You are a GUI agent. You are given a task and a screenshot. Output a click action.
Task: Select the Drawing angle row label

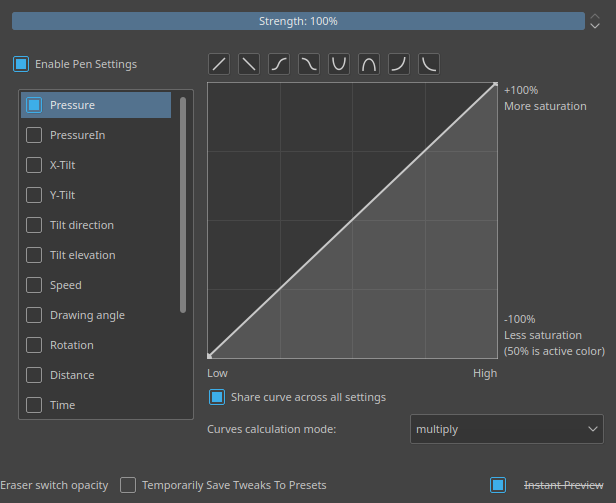[x=87, y=315]
